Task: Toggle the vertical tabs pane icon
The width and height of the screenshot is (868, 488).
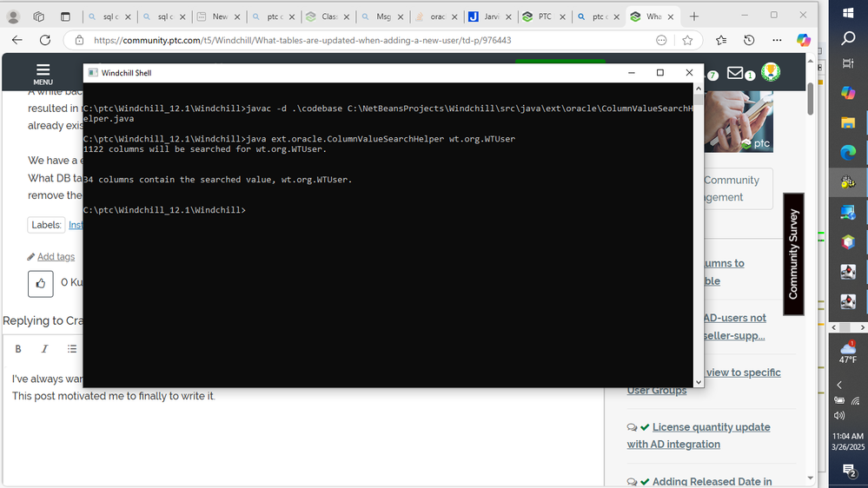Action: point(65,16)
